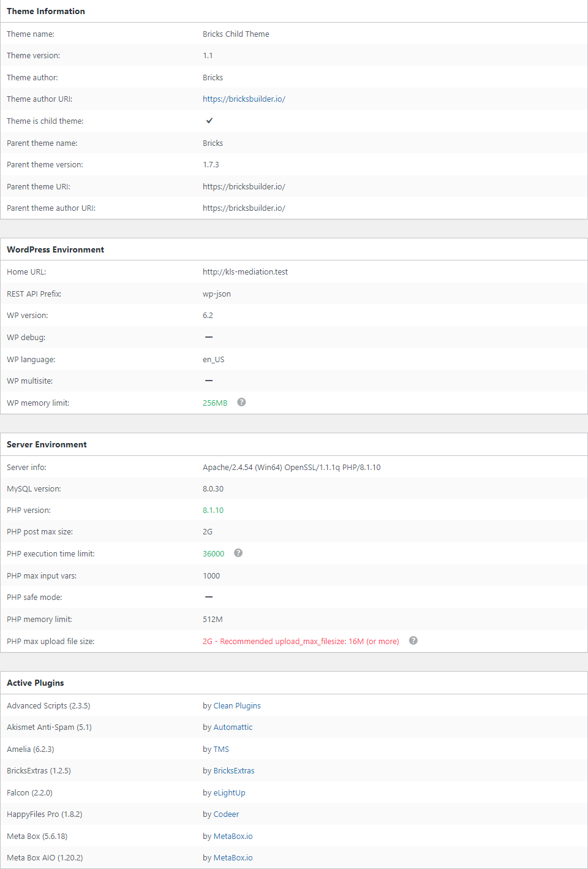Select the Home URL value http://kls-mediation.test
588x869 pixels.
(x=245, y=272)
